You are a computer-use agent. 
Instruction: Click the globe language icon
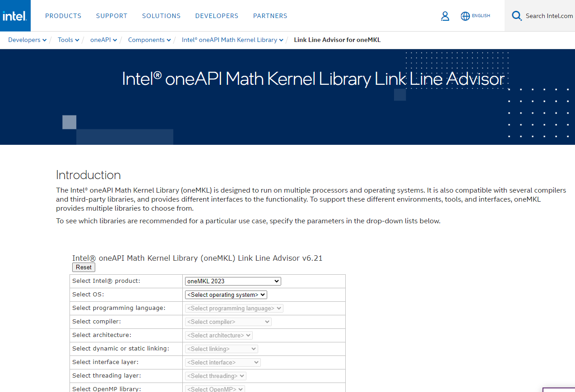point(465,16)
